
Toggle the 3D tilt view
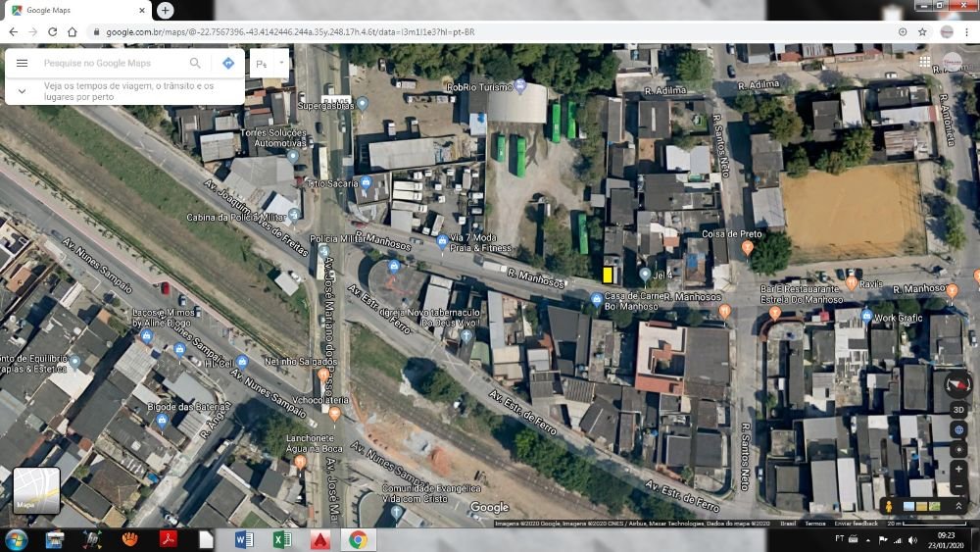(958, 409)
